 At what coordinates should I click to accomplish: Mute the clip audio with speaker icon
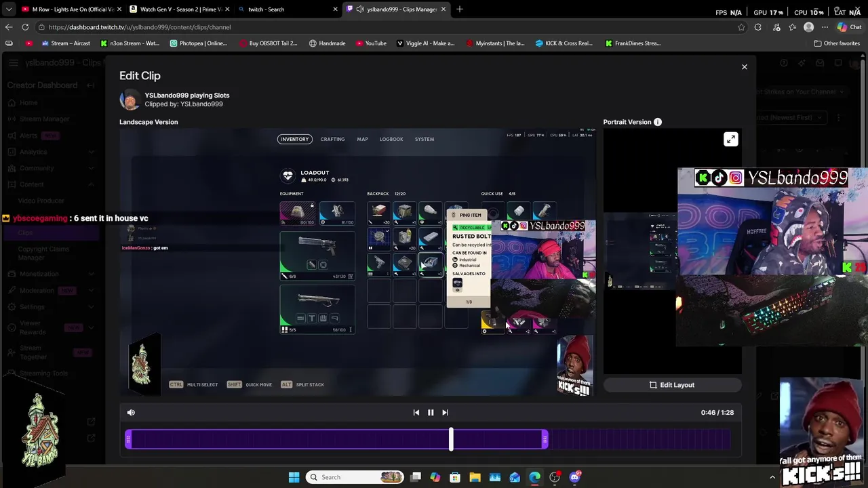pyautogui.click(x=131, y=412)
